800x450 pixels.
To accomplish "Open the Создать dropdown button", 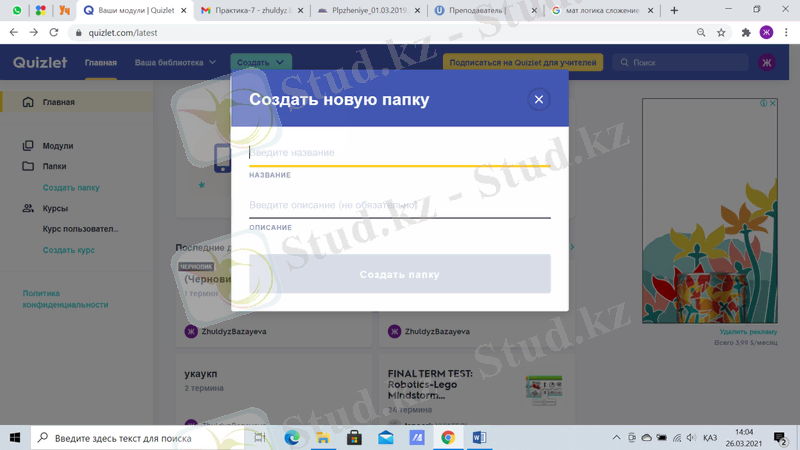I will [x=261, y=62].
